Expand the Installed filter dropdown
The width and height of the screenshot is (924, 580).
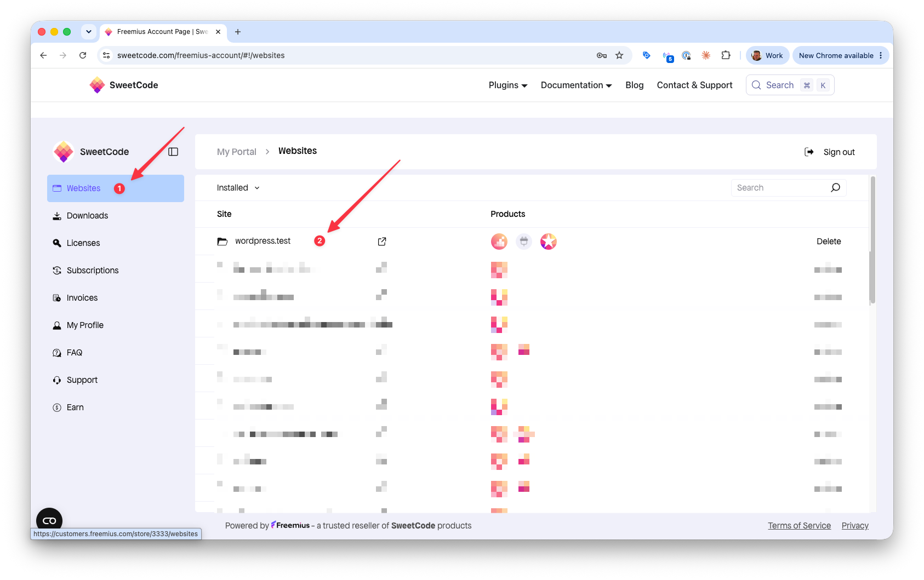(238, 188)
